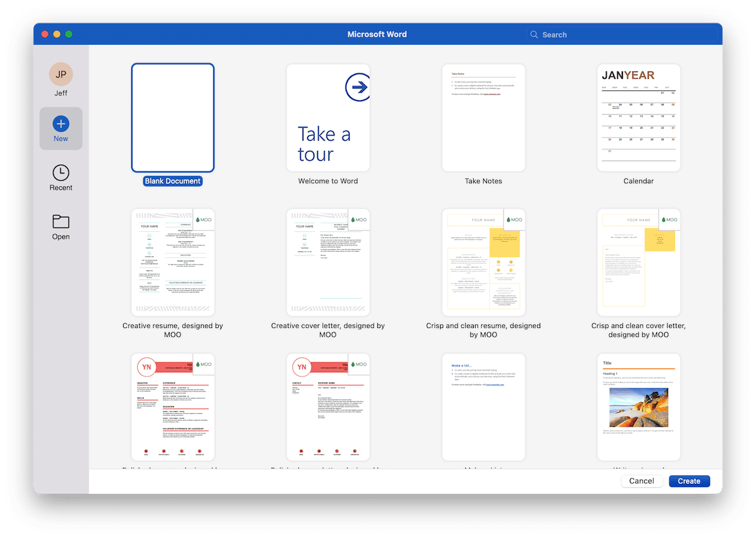Pick the Title and Heading photo template
Viewport: 756px width, 538px height.
point(639,407)
